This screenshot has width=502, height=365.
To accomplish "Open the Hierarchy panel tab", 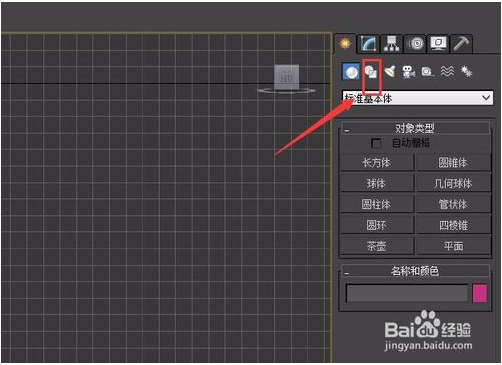I will pos(392,44).
